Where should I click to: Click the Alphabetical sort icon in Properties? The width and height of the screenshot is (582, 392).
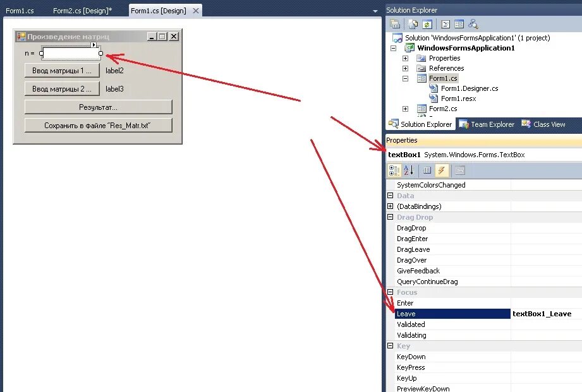click(409, 170)
